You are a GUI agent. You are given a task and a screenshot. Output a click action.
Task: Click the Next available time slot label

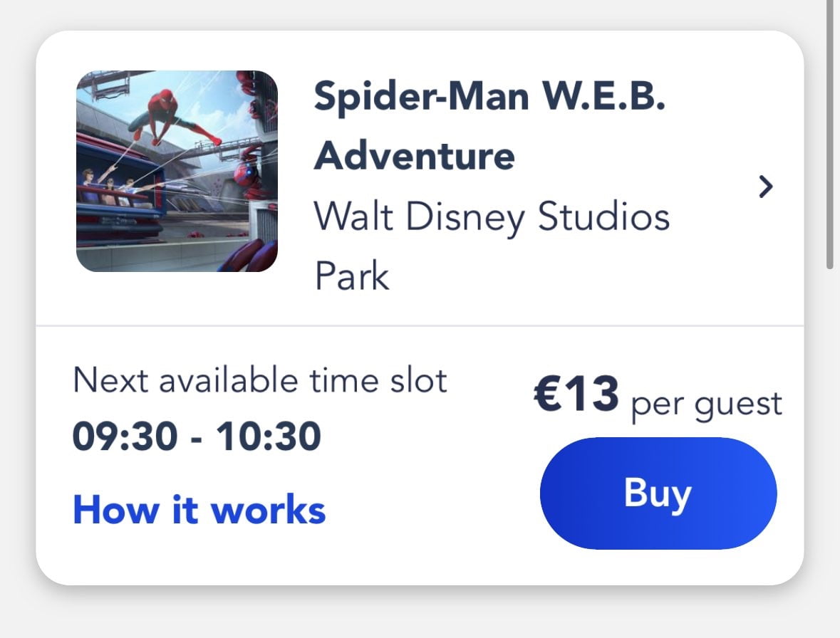coord(260,380)
